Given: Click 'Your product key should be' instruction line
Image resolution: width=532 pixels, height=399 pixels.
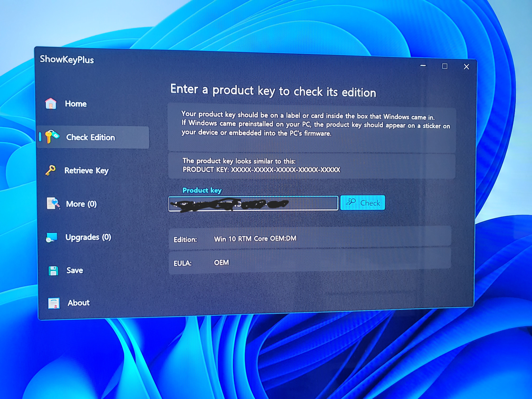Looking at the screenshot, I should (x=308, y=116).
